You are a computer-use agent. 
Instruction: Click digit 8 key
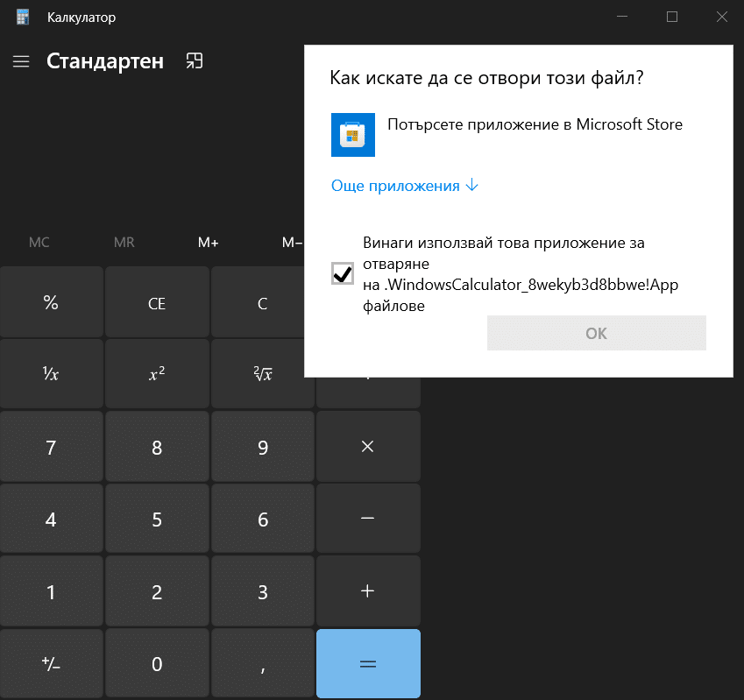coord(157,447)
